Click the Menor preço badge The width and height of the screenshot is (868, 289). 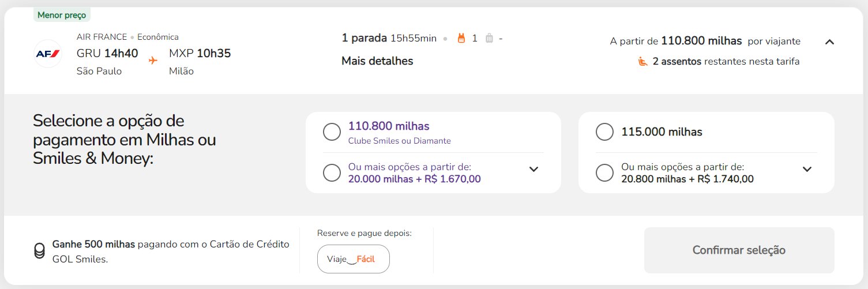coord(62,15)
